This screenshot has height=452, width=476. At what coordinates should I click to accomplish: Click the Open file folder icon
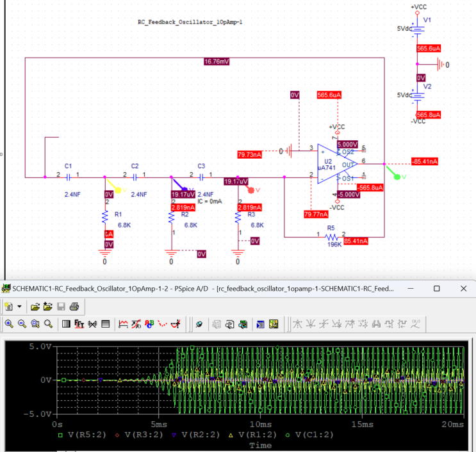(35, 307)
